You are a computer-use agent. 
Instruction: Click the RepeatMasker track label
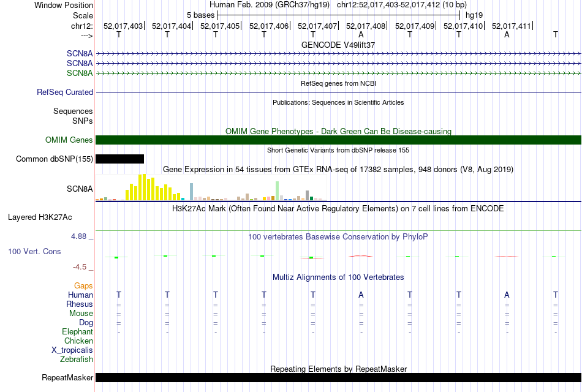pos(67,377)
